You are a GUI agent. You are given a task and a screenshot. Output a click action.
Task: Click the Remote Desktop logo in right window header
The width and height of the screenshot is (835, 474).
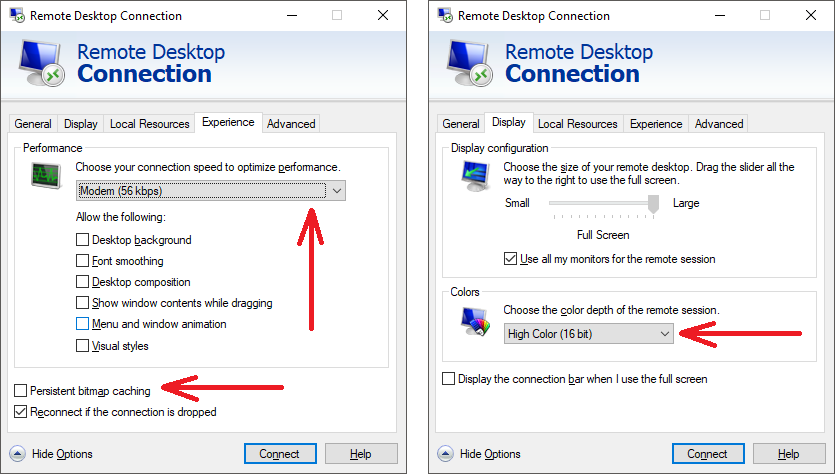470,62
